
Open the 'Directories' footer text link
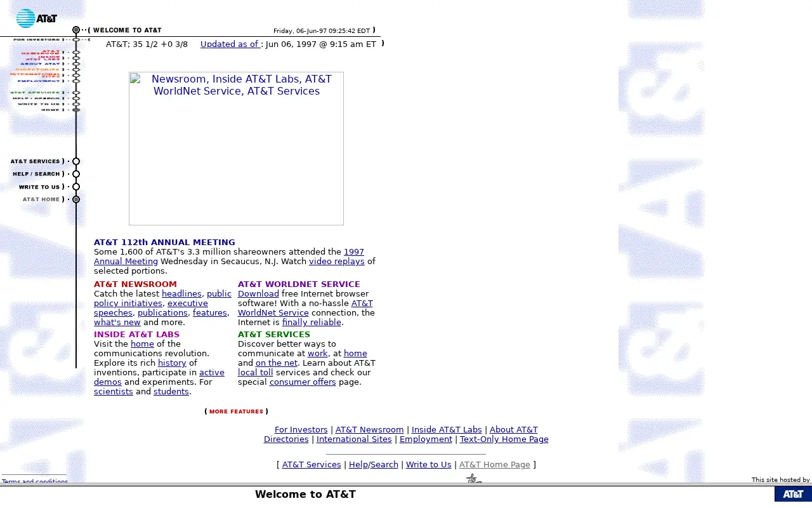tap(286, 439)
